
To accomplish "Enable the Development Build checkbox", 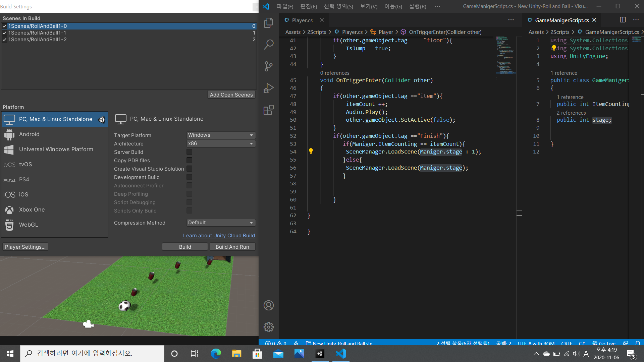I will [190, 177].
